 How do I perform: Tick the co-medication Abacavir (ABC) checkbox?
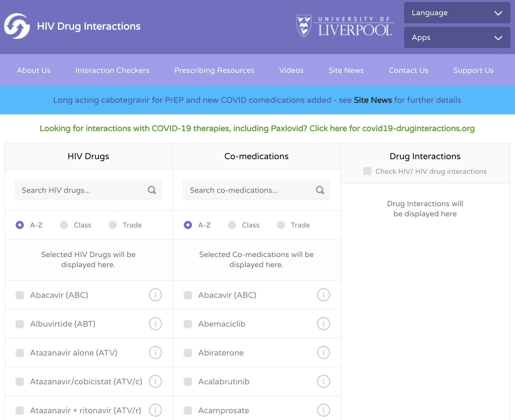188,295
